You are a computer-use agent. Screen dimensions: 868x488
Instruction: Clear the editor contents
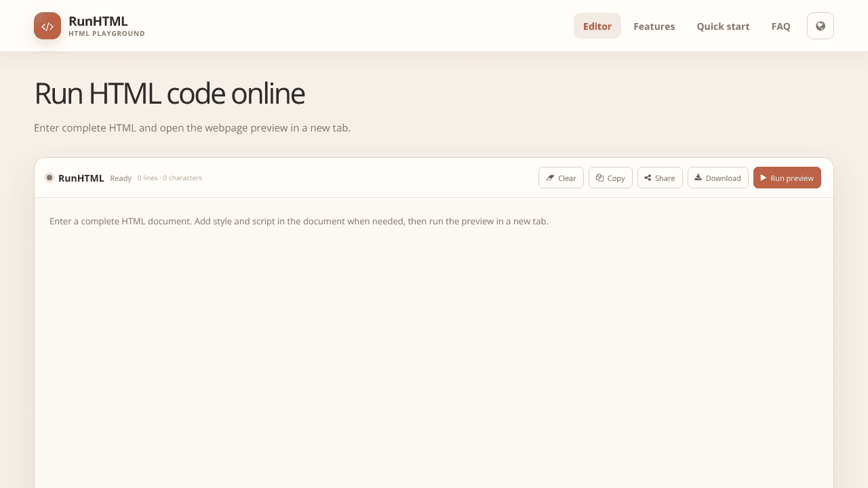point(561,178)
